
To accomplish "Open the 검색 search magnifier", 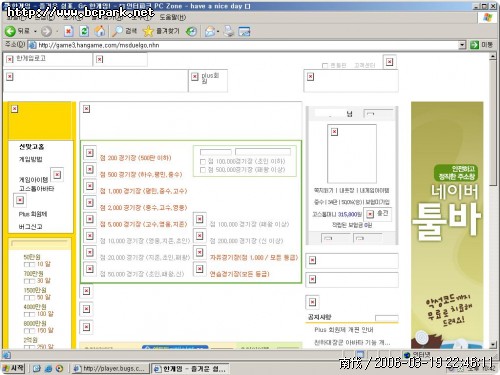I will coord(124,31).
